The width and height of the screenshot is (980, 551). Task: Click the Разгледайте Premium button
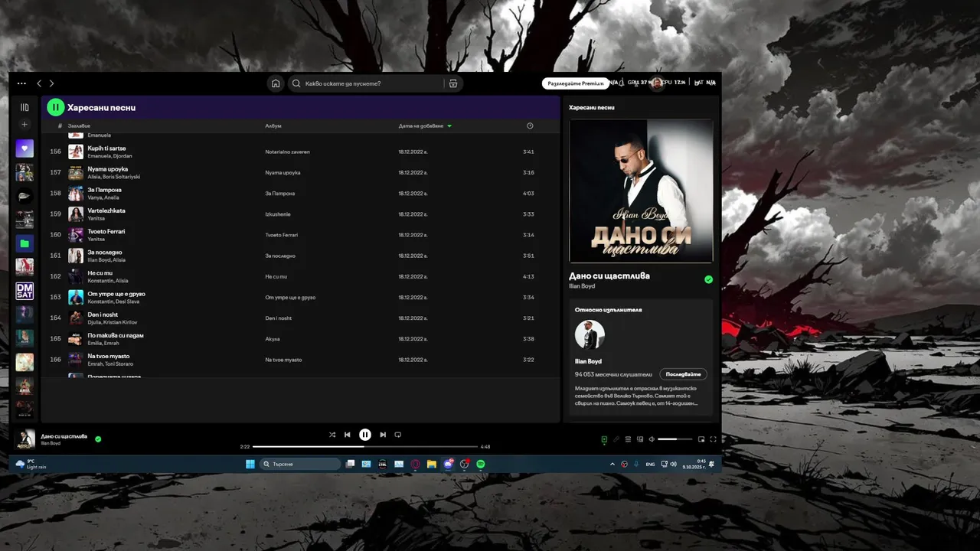(x=576, y=83)
